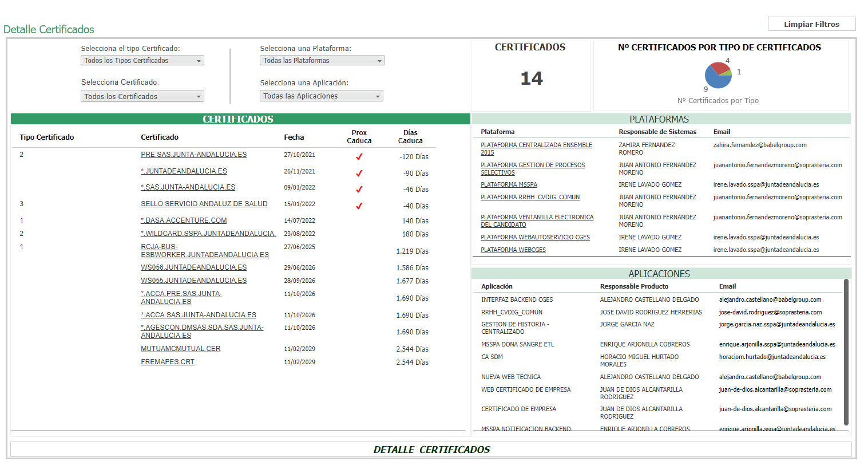The image size is (868, 469).
Task: Open the MUTUAMCMUTUAL.CER certificate
Action: (181, 349)
